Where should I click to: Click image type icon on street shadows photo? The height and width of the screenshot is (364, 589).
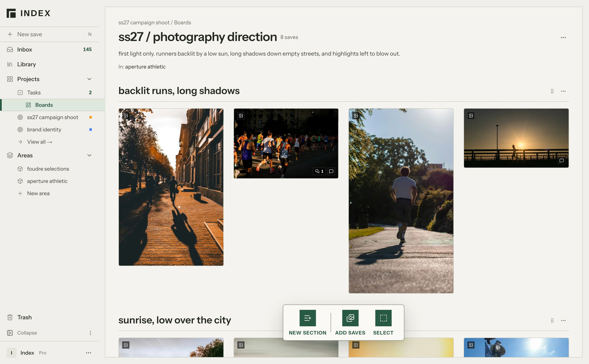[x=126, y=116]
